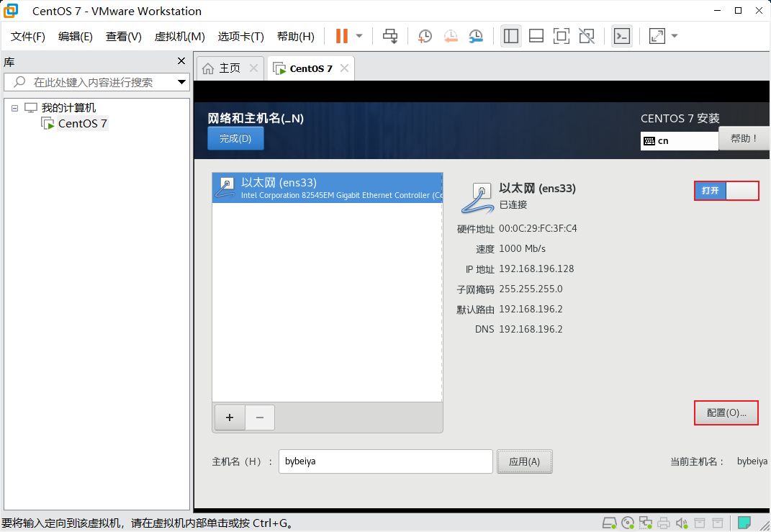The width and height of the screenshot is (771, 532).
Task: Click the network adapter status icon
Action: tap(646, 523)
